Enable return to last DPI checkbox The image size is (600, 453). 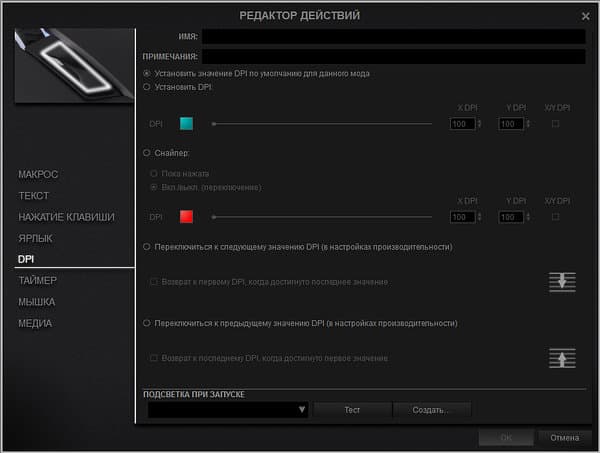153,358
